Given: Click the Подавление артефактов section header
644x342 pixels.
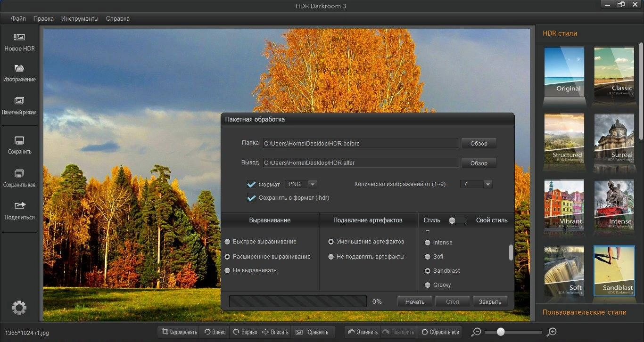Looking at the screenshot, I should click(368, 220).
